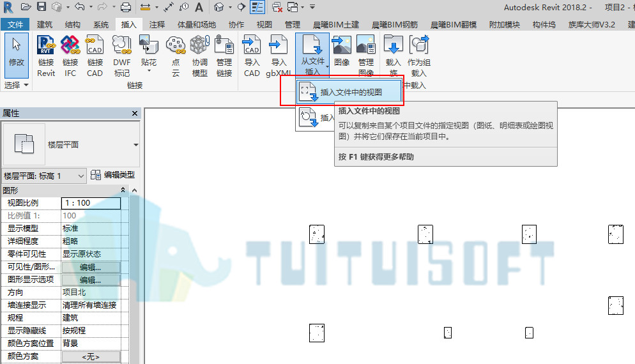This screenshot has width=635, height=364.
Task: Open the File (文件) tab
Action: pos(15,25)
